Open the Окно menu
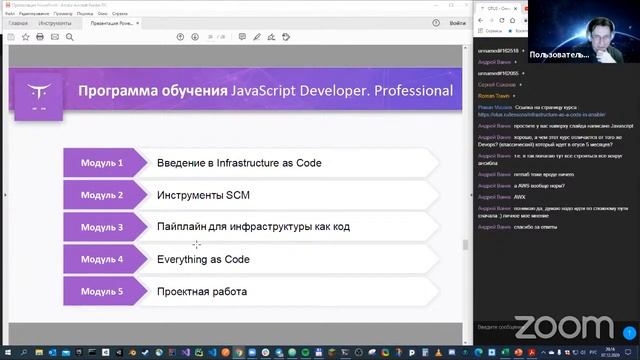Screen dimensions: 640x360 (102, 13)
